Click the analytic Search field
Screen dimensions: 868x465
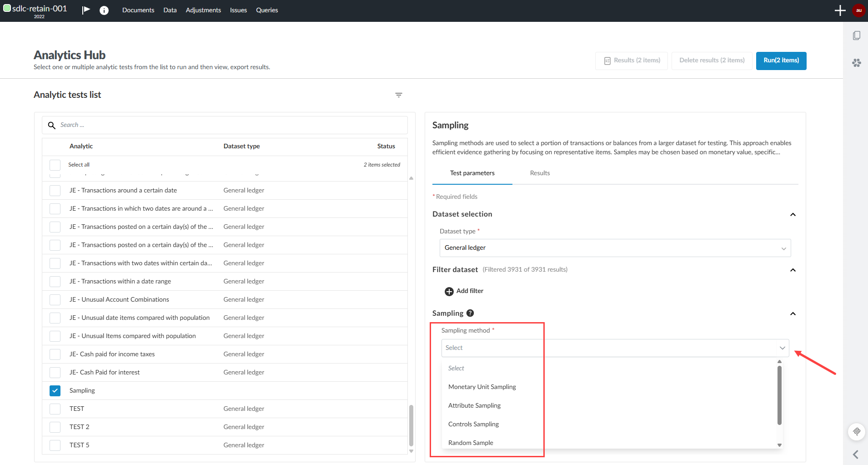pos(227,125)
